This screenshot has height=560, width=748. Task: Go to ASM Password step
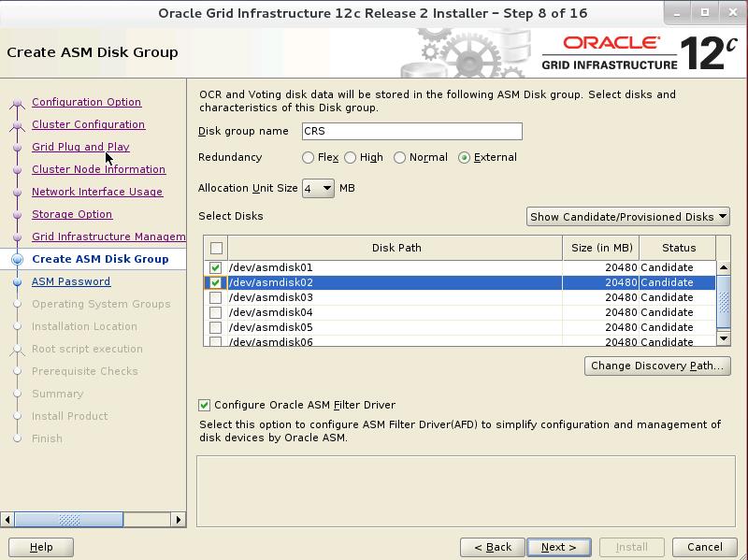[71, 281]
